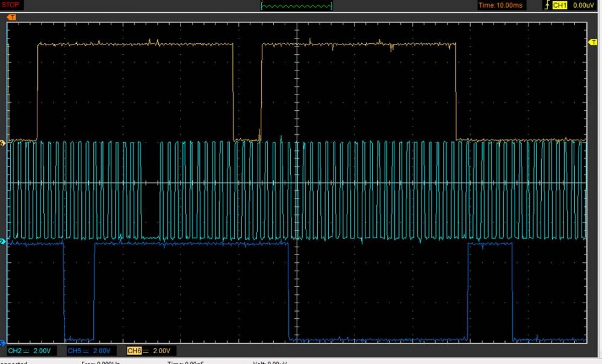Click the connection status text at bottom-left
602x364 pixels.
click(13, 362)
